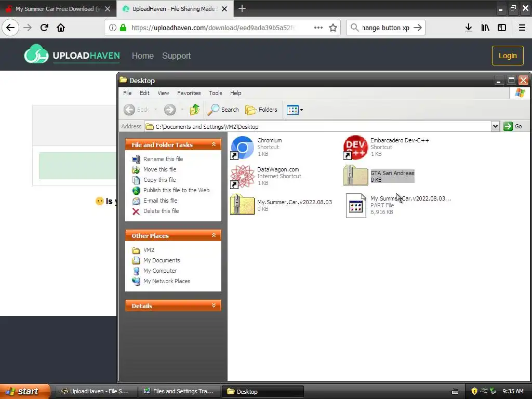
Task: Collapse File and Folder Tasks panel
Action: pyautogui.click(x=214, y=144)
